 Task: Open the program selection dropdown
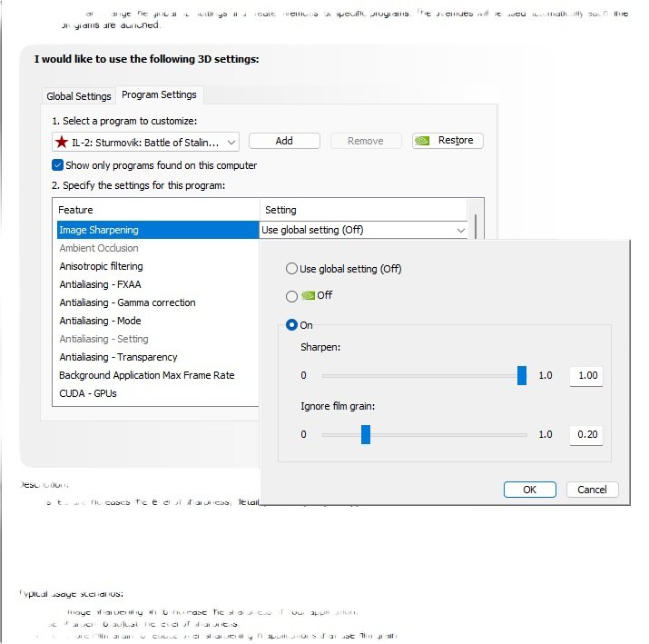231,142
